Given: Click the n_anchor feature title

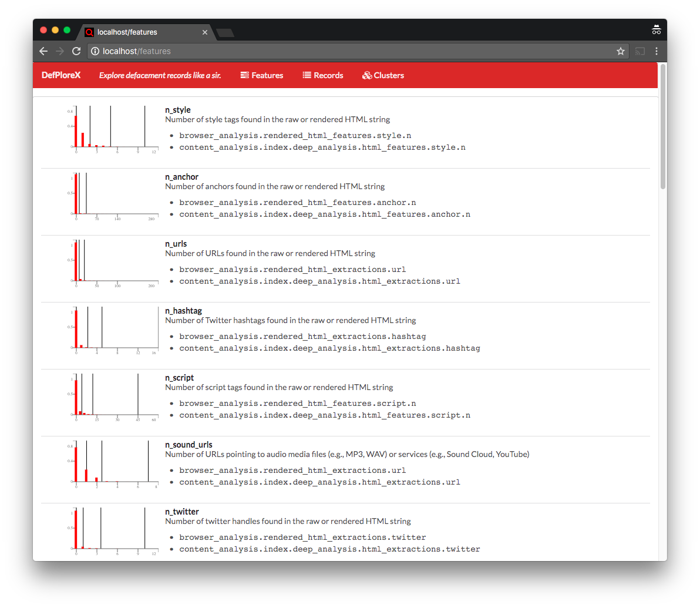Looking at the screenshot, I should (181, 177).
